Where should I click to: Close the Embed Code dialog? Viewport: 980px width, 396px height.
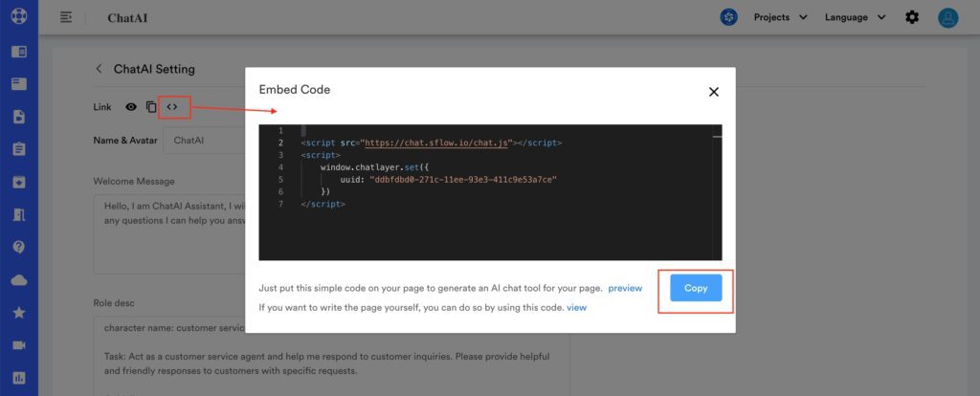point(714,92)
